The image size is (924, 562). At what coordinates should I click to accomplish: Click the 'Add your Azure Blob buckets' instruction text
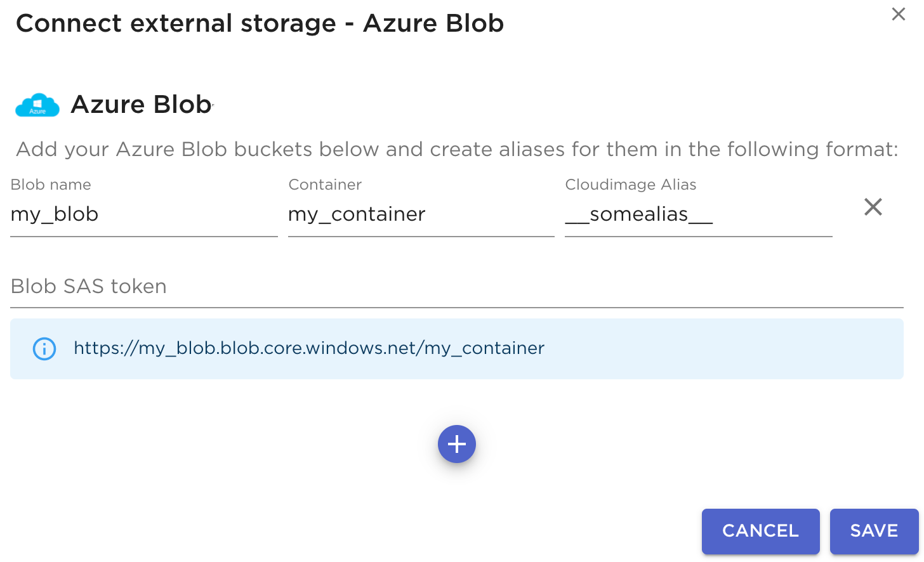pos(457,149)
